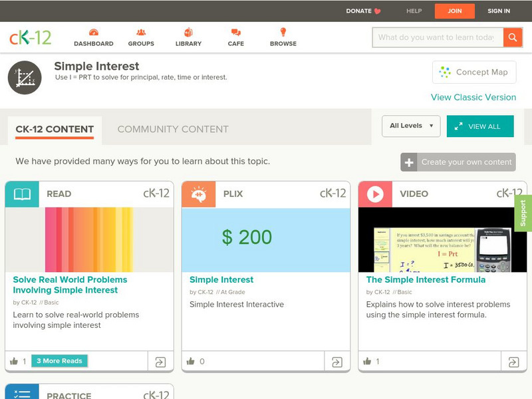Click the CK-12 logo on PLIX card
The width and height of the screenshot is (532, 399).
pos(333,194)
